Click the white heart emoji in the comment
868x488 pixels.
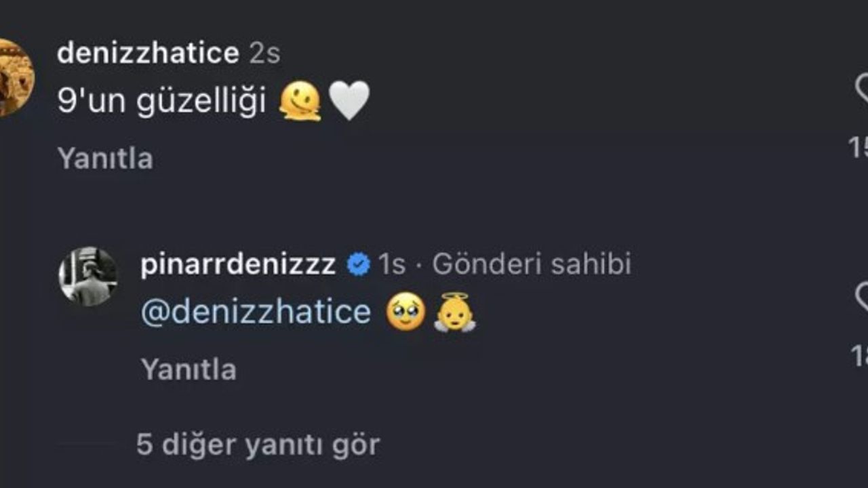click(x=349, y=101)
